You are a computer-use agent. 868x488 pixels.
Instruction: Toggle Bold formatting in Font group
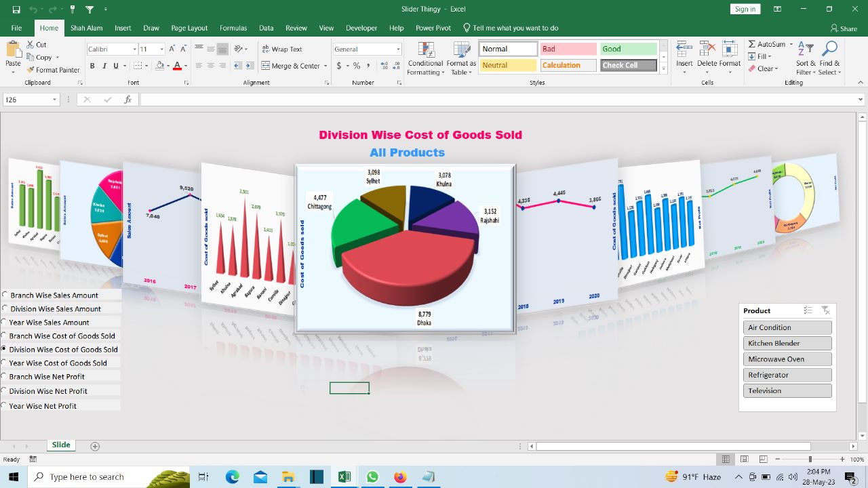pos(92,66)
